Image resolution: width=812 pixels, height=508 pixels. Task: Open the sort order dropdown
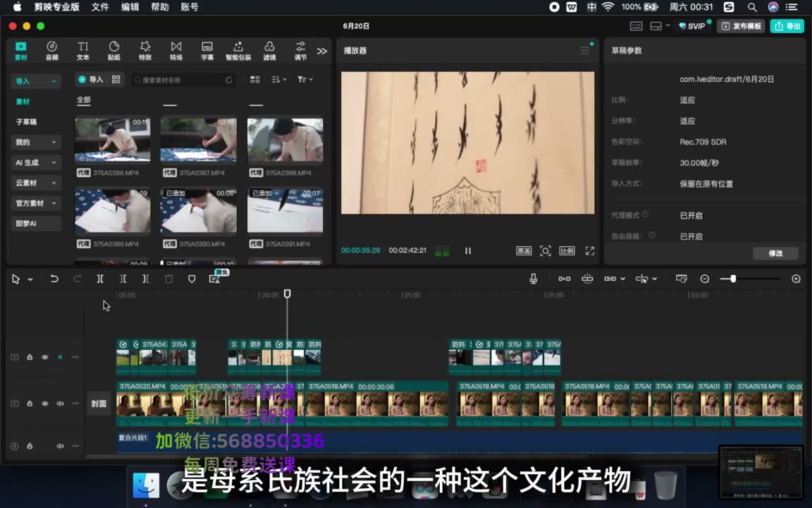tap(279, 79)
